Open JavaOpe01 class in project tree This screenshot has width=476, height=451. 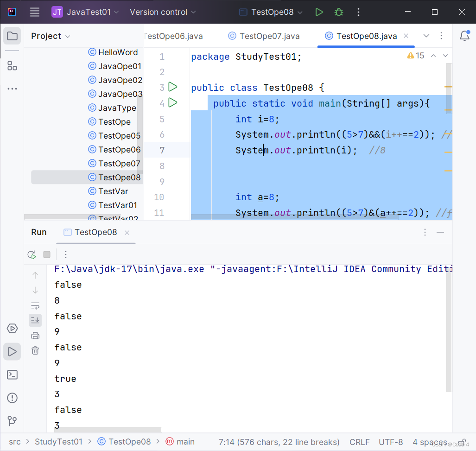coord(115,66)
